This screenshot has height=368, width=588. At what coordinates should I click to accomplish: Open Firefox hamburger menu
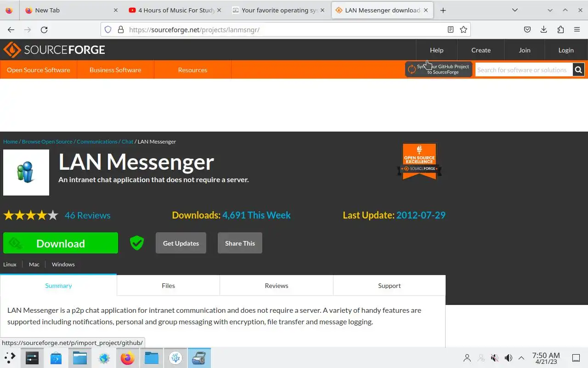(577, 29)
